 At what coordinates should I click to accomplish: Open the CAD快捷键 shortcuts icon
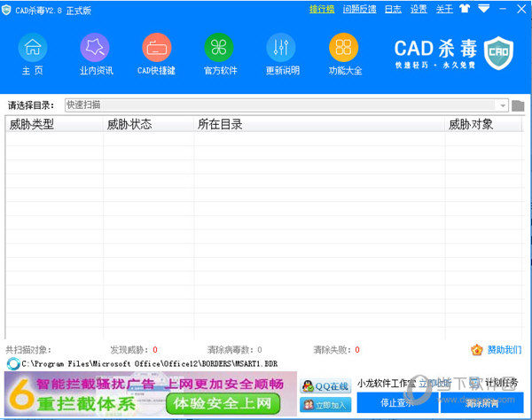coord(156,48)
